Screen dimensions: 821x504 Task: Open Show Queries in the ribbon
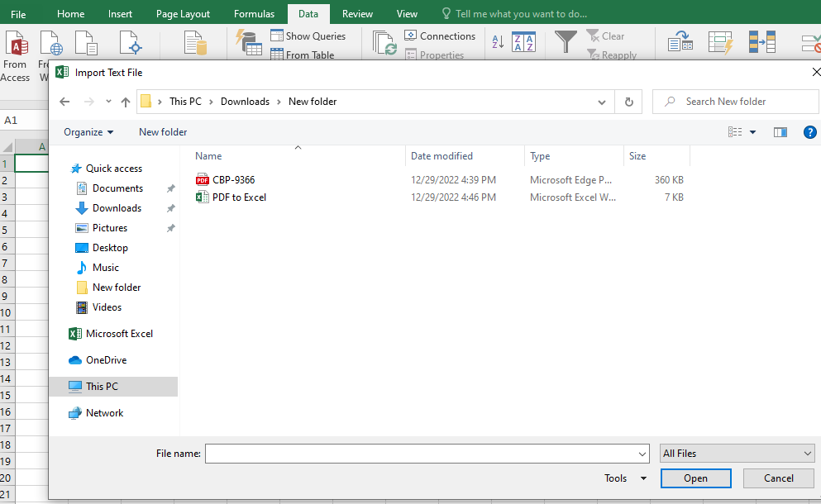tap(310, 36)
